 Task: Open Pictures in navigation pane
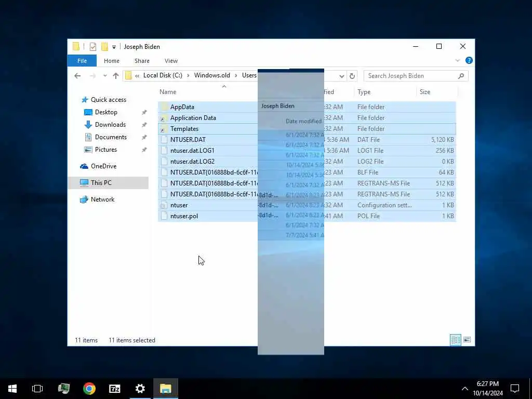point(106,150)
